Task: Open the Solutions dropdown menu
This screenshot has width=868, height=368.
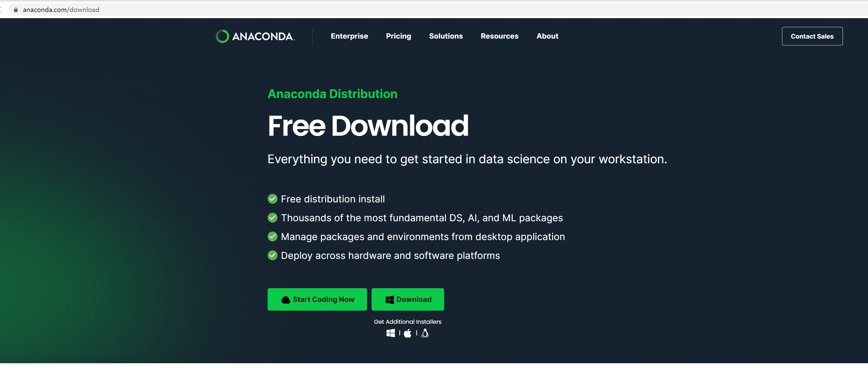Action: tap(446, 36)
